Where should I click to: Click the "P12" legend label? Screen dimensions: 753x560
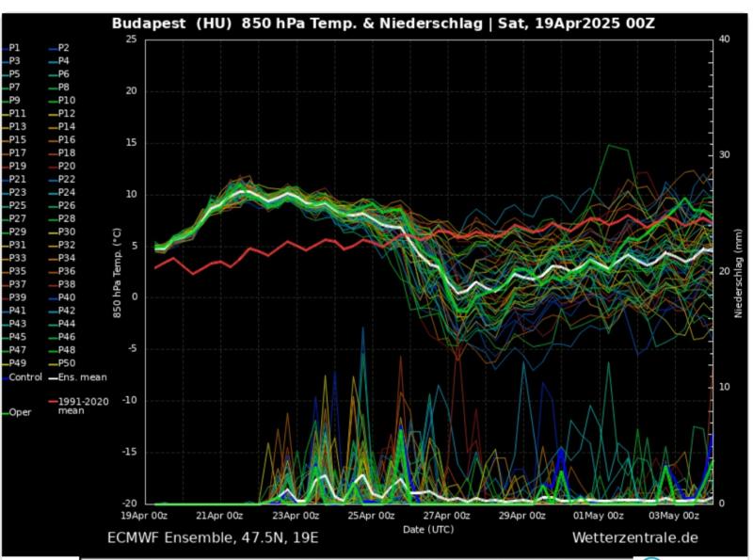(x=62, y=113)
